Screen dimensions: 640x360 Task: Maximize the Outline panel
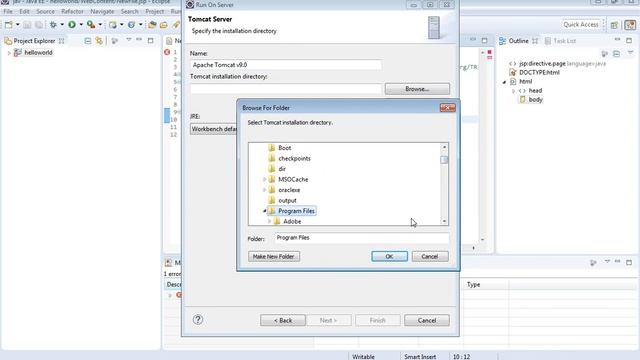(x=629, y=40)
